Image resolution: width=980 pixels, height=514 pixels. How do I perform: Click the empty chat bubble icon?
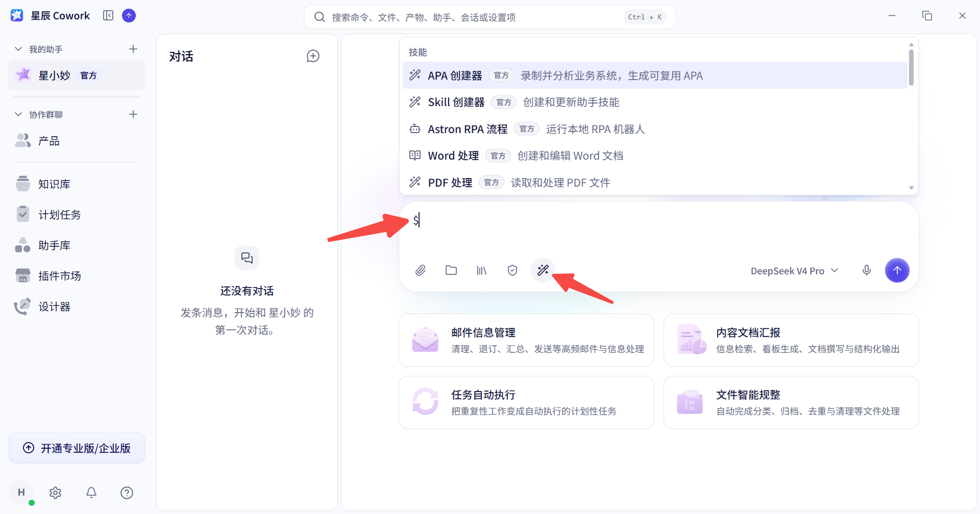247,258
